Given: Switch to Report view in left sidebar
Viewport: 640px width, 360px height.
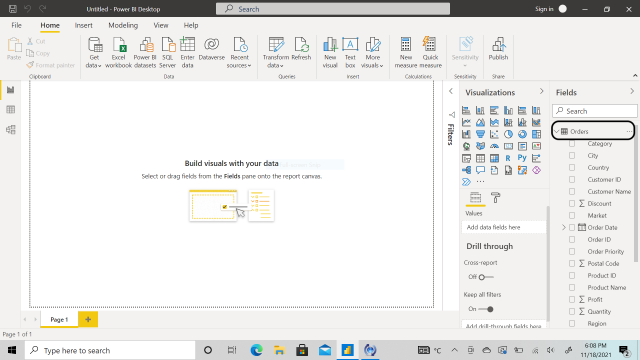Looking at the screenshot, I should point(11,90).
